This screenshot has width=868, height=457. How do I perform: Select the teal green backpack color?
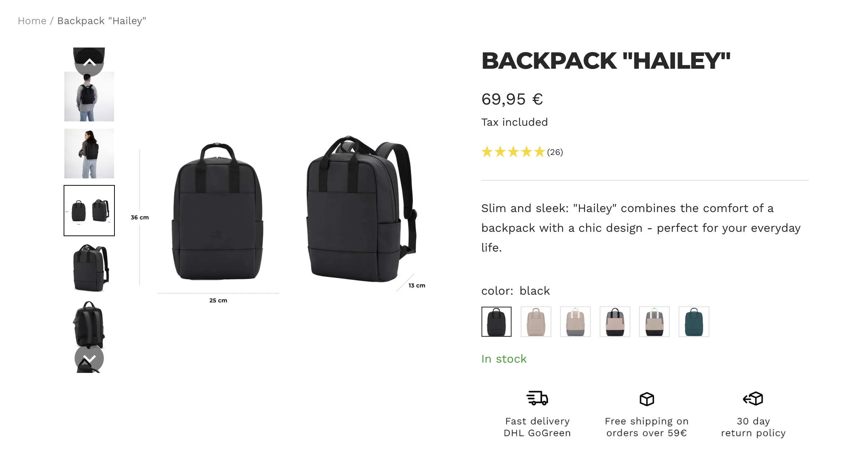coord(694,322)
